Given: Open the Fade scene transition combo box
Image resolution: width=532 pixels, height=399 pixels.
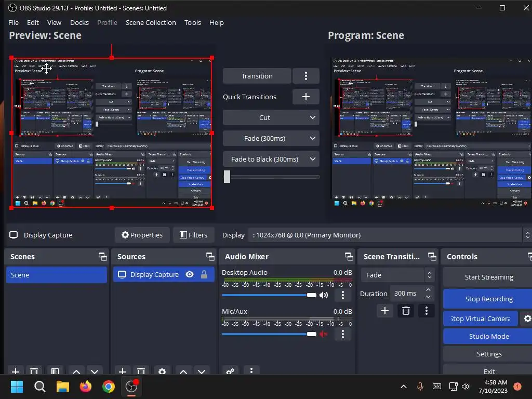Looking at the screenshot, I should 397,275.
